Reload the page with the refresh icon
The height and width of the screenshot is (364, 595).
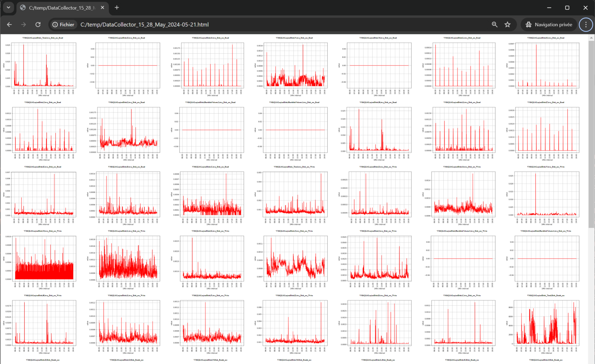tap(38, 25)
